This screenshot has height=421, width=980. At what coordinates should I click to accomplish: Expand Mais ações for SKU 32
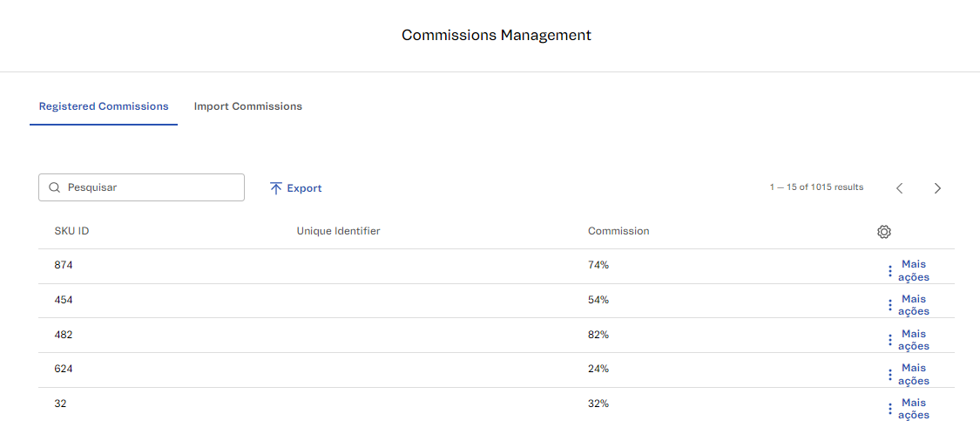tap(913, 409)
